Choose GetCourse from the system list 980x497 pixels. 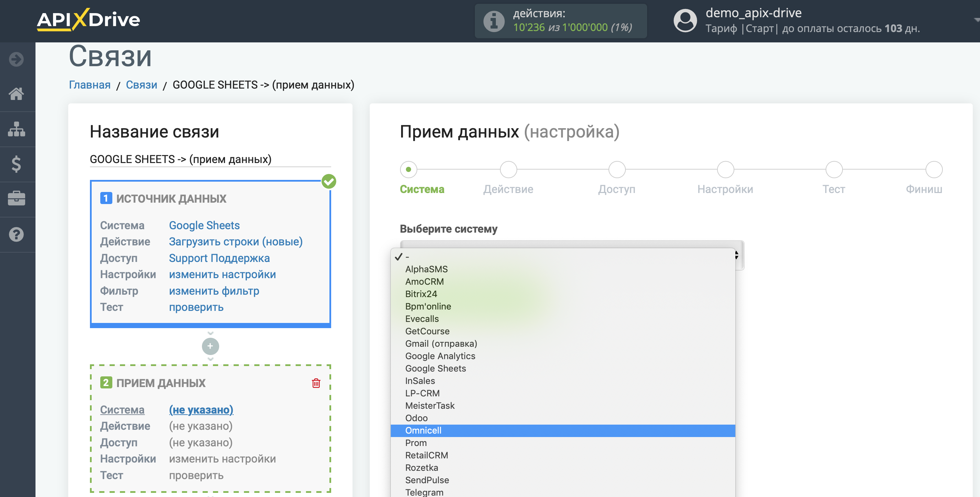(563, 331)
